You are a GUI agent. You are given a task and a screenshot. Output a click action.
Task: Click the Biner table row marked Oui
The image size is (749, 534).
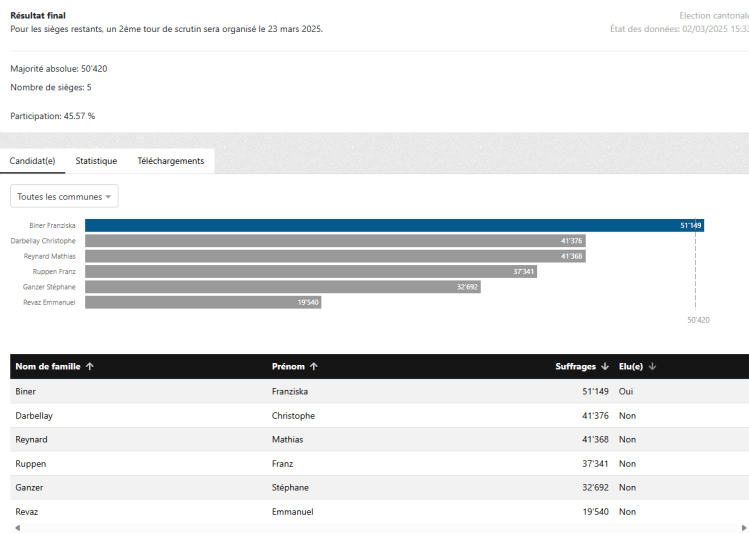point(378,392)
